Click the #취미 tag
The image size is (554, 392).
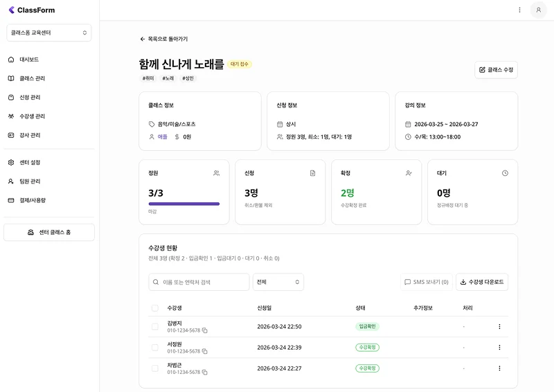pos(148,78)
